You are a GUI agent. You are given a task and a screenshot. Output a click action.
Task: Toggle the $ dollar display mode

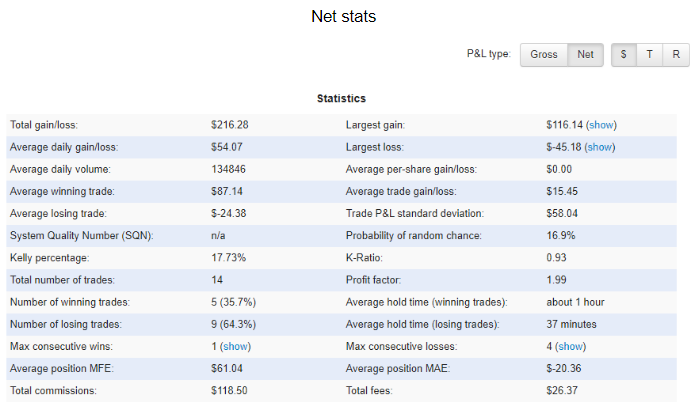tap(624, 54)
